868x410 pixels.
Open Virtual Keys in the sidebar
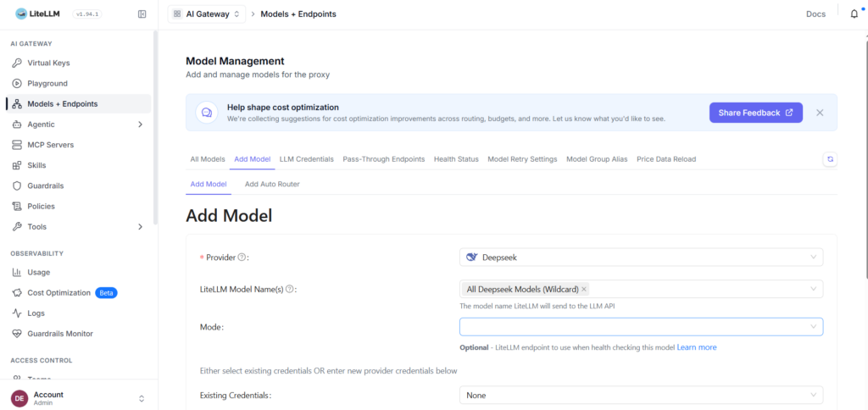pyautogui.click(x=79, y=63)
